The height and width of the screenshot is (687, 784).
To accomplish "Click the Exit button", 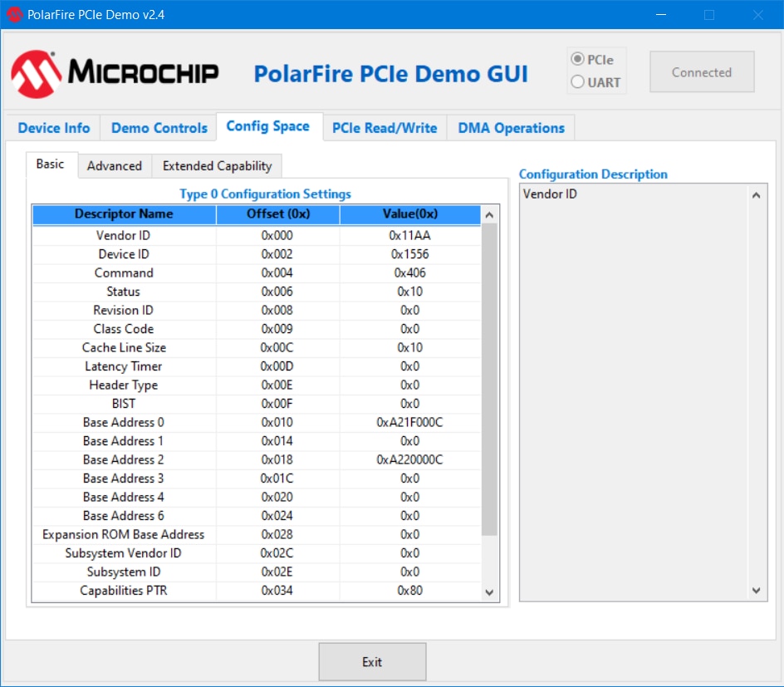I will pos(373,661).
